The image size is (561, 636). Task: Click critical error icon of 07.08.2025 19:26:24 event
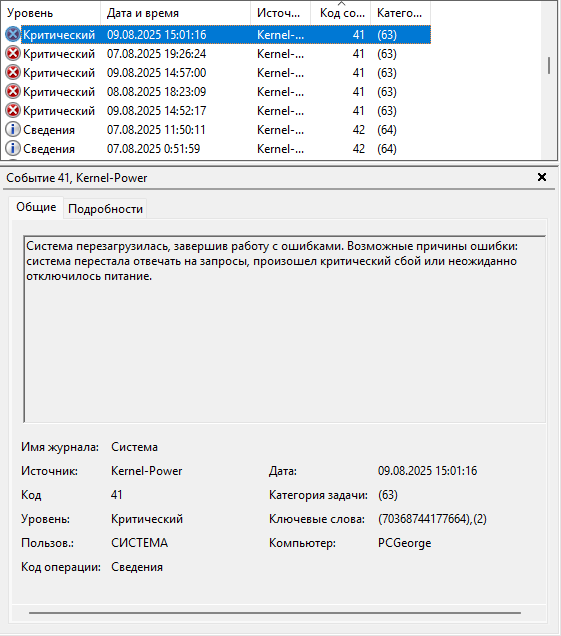[13, 54]
